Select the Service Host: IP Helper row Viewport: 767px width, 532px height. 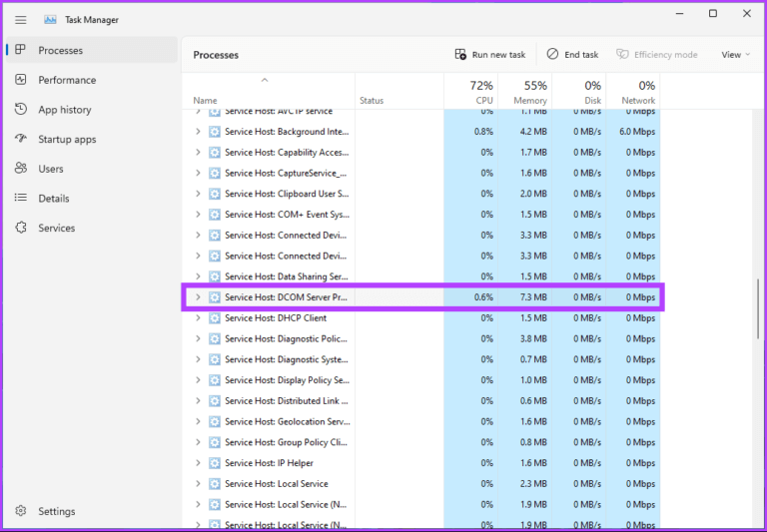(421, 462)
